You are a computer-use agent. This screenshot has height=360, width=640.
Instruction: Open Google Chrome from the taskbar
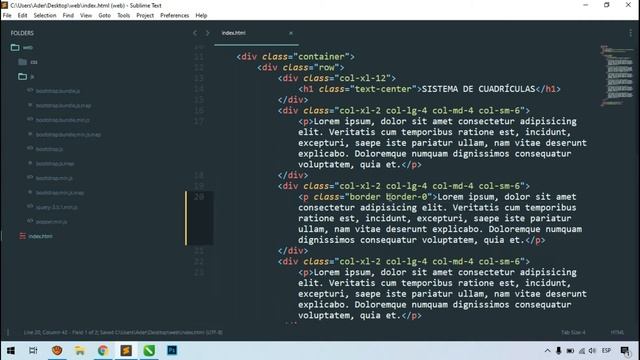(103, 350)
